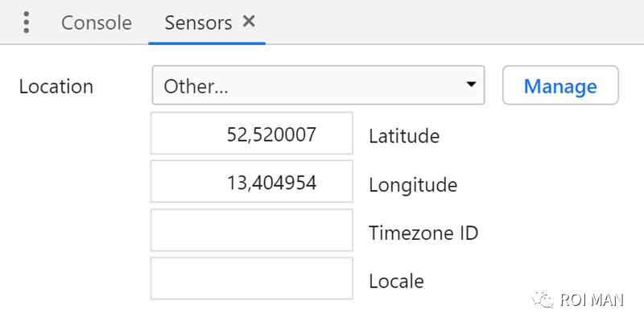Click the Latitude label text
The width and height of the screenshot is (644, 326).
[403, 136]
